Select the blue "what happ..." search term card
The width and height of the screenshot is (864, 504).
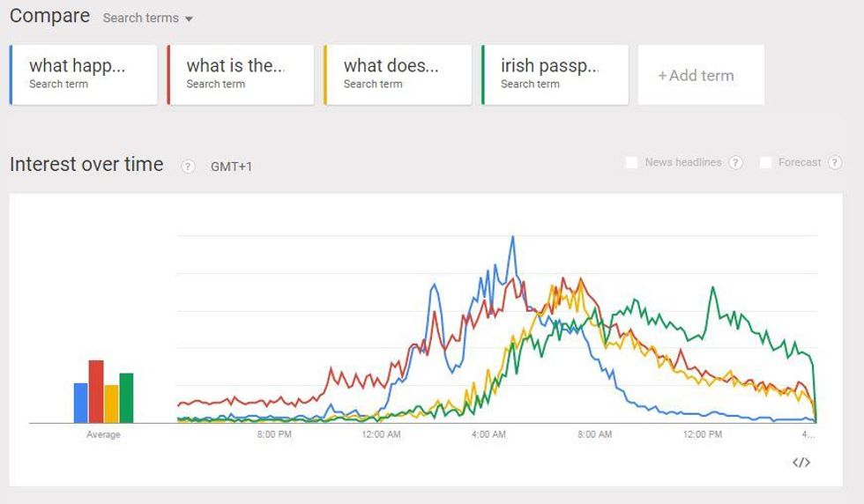(x=84, y=75)
